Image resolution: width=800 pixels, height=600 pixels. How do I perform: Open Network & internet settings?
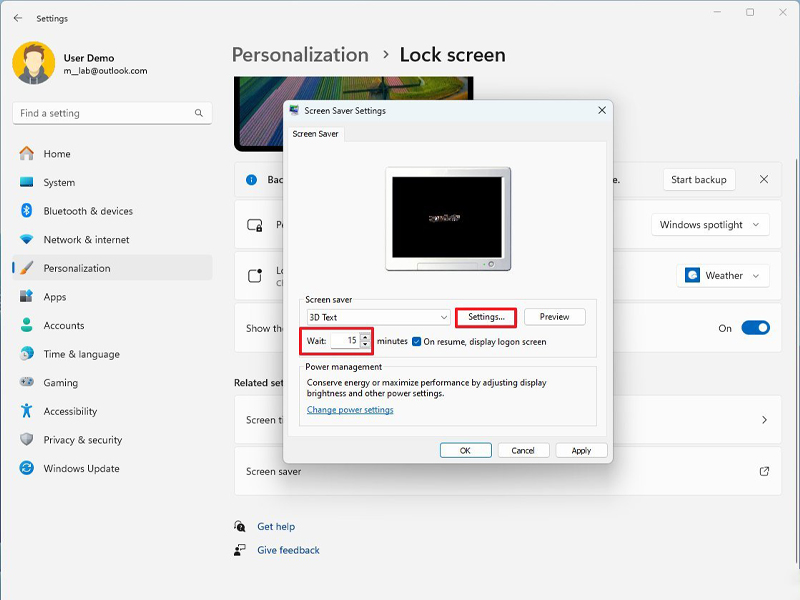(x=112, y=239)
